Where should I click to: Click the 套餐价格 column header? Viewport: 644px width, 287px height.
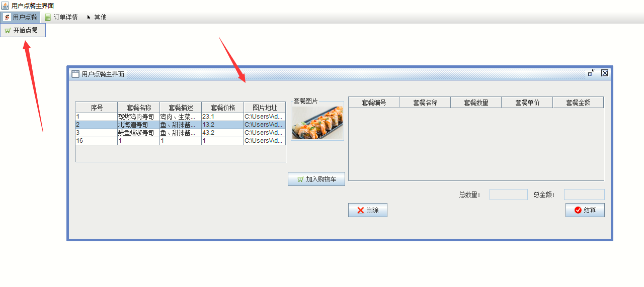pyautogui.click(x=223, y=108)
